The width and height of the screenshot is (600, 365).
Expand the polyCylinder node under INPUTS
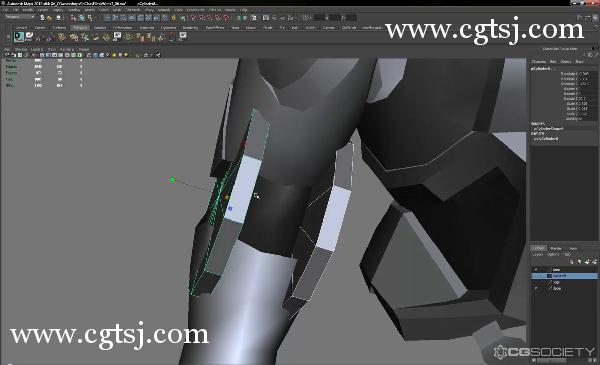pyautogui.click(x=546, y=139)
